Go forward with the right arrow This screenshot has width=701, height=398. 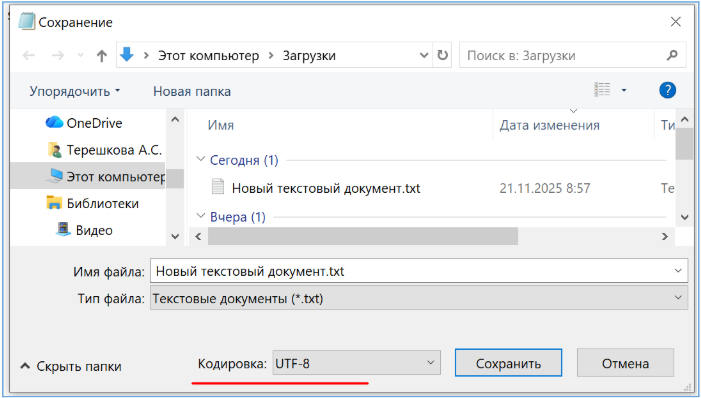pos(58,55)
